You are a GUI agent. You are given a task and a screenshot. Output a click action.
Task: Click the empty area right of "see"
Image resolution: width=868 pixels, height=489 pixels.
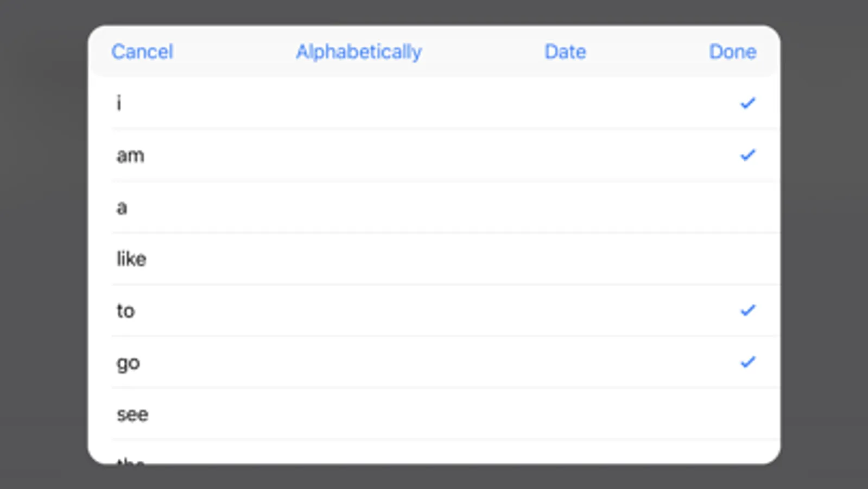tap(434, 415)
